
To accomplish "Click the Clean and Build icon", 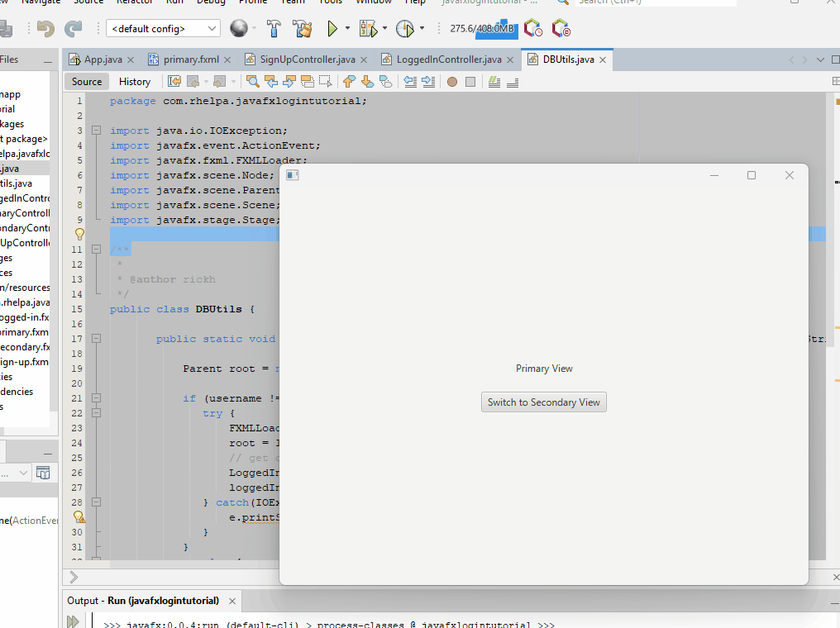I will 303,28.
